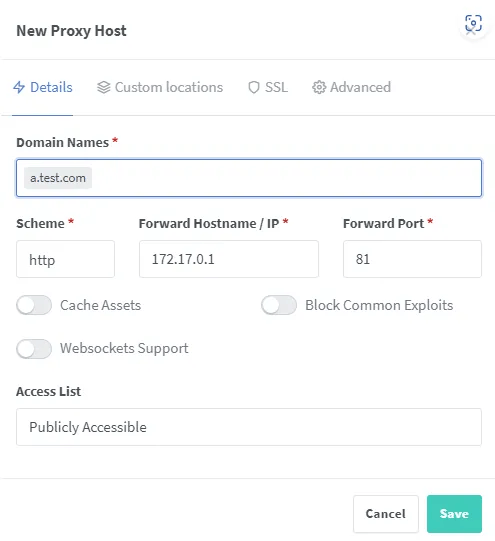Switch to the Details tab
Image resolution: width=495 pixels, height=541 pixels.
click(x=43, y=87)
